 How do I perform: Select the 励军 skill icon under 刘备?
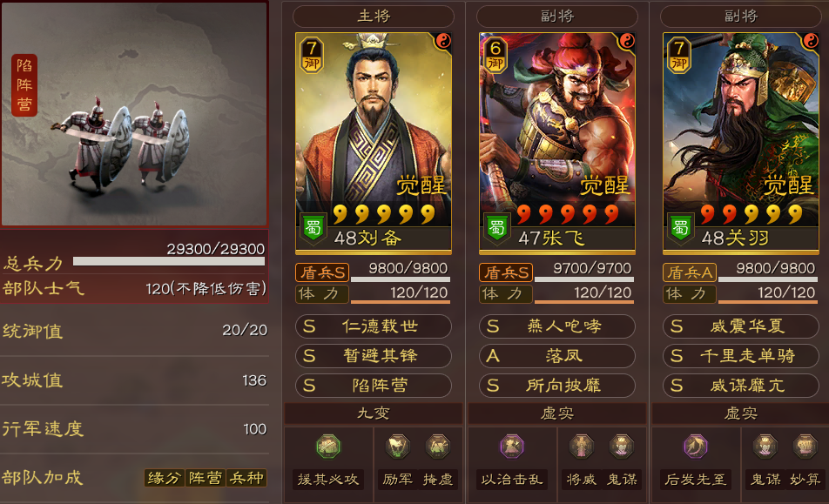click(x=398, y=447)
